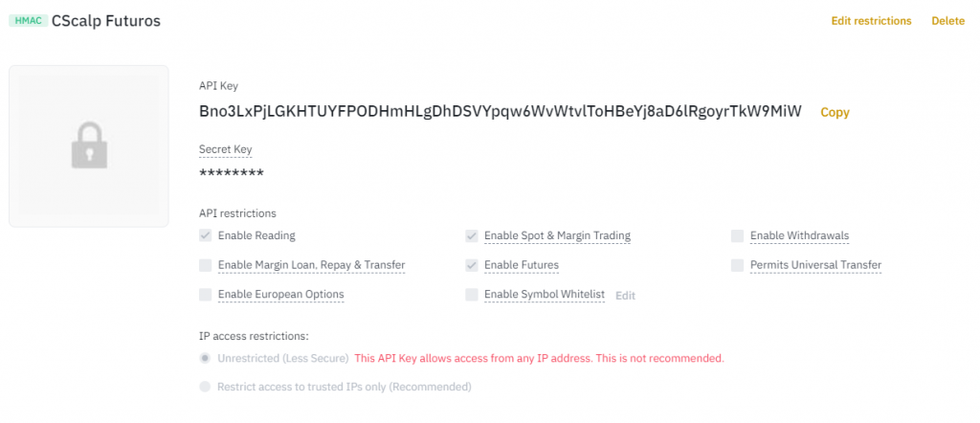Delete the CScalp Futuros API key
Screen dimensions: 980x423
947,21
